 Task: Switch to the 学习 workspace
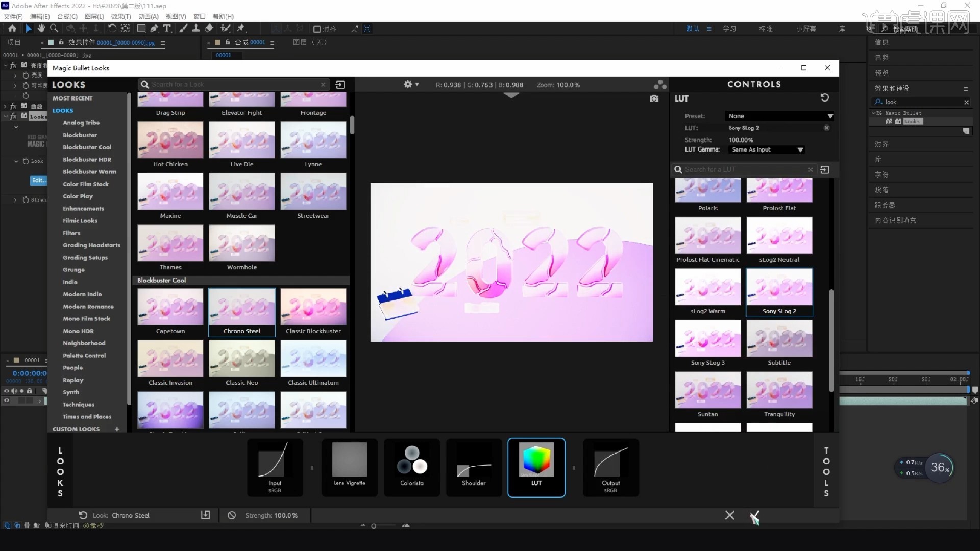729,29
